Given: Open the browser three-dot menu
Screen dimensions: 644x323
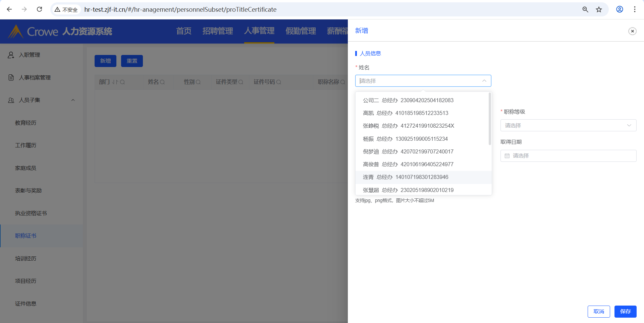Looking at the screenshot, I should pos(635,9).
